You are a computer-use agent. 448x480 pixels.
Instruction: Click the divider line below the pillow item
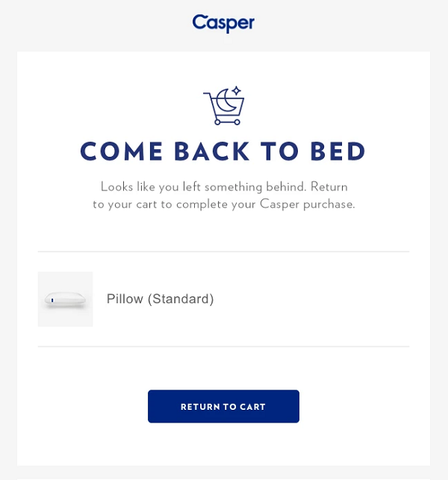pyautogui.click(x=223, y=346)
